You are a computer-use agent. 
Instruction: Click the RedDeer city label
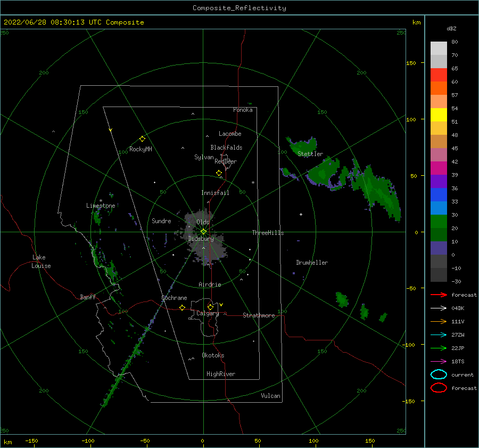226,161
